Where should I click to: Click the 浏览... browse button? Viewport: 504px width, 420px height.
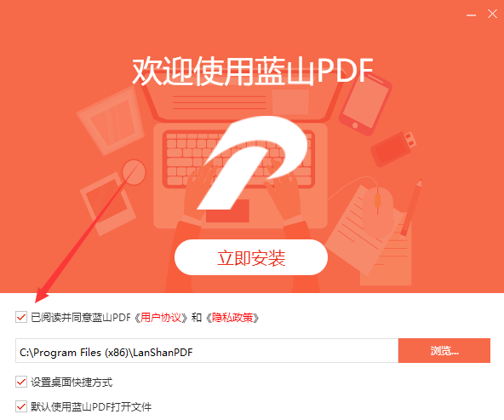click(x=444, y=350)
